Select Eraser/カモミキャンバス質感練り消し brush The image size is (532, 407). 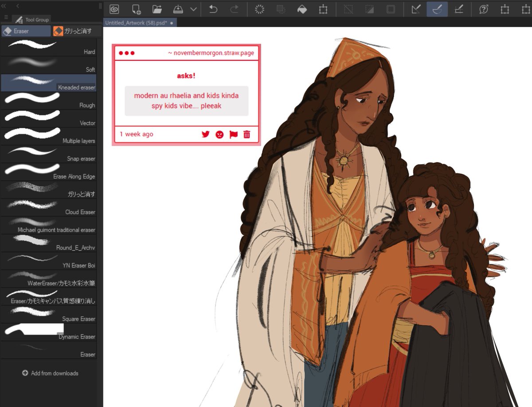click(x=49, y=296)
